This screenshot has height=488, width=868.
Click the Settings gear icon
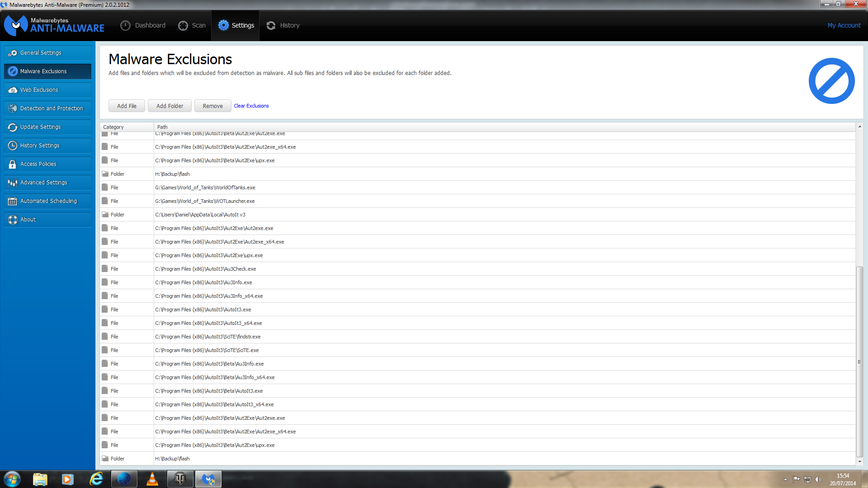coord(223,25)
